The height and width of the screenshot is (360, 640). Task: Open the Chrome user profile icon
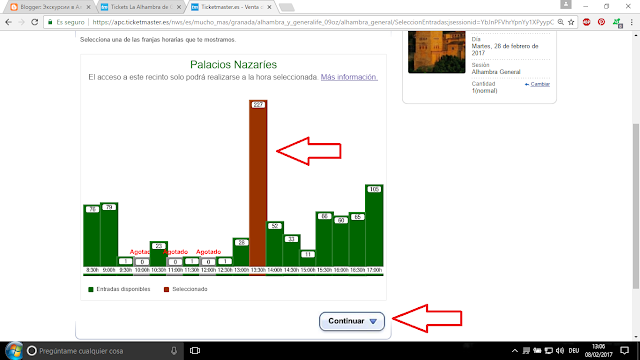pyautogui.click(x=566, y=4)
